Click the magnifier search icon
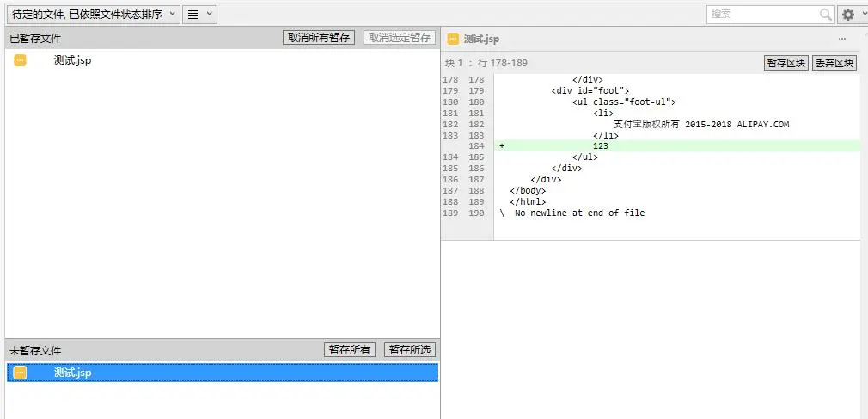Screen dimensions: 868x419 pyautogui.click(x=826, y=15)
